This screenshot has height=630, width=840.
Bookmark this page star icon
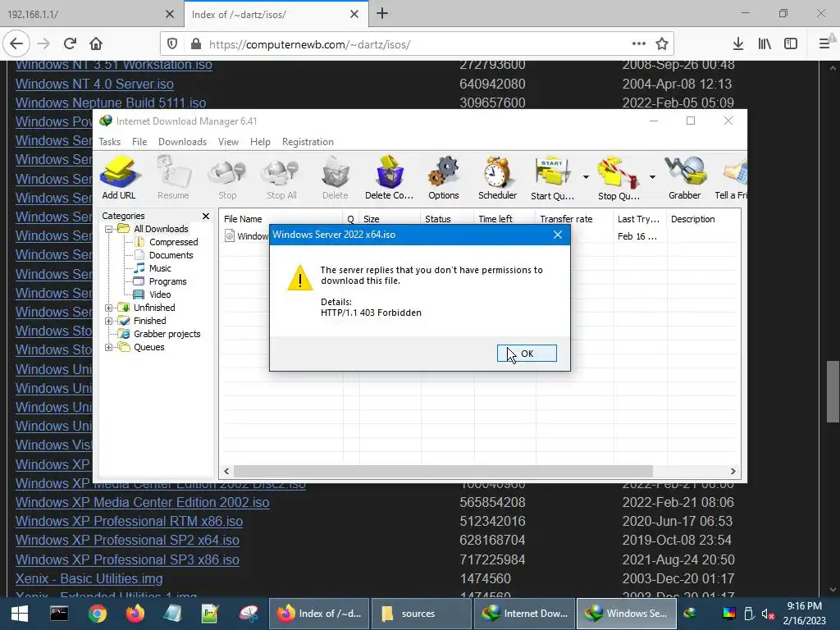click(x=662, y=44)
